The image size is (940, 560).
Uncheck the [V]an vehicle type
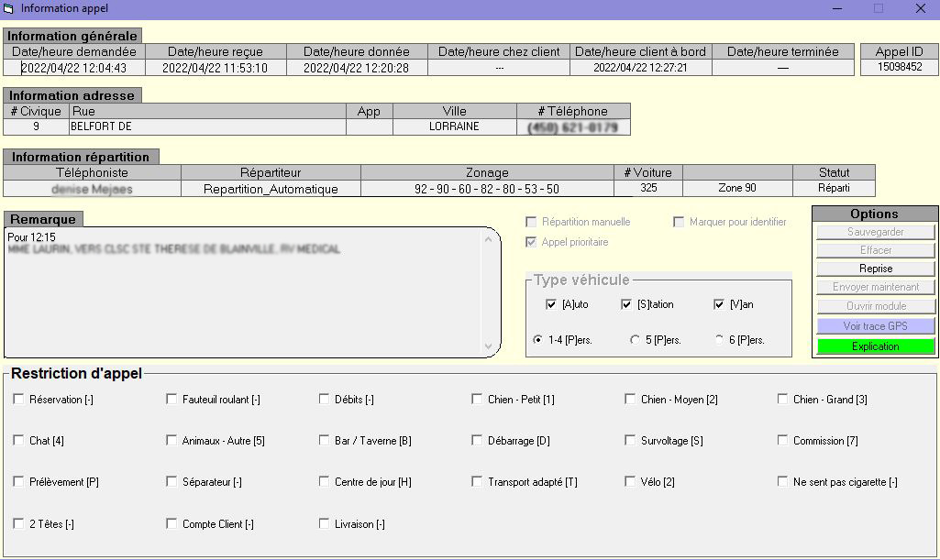(719, 304)
